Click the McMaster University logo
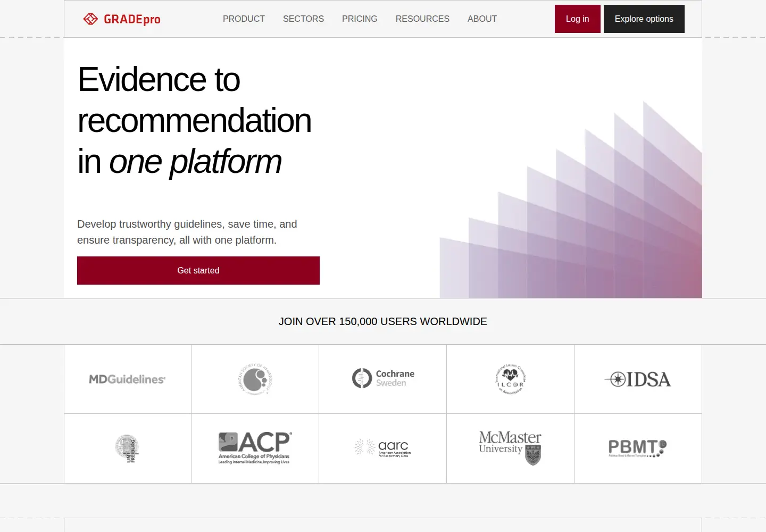766x532 pixels. click(510, 448)
